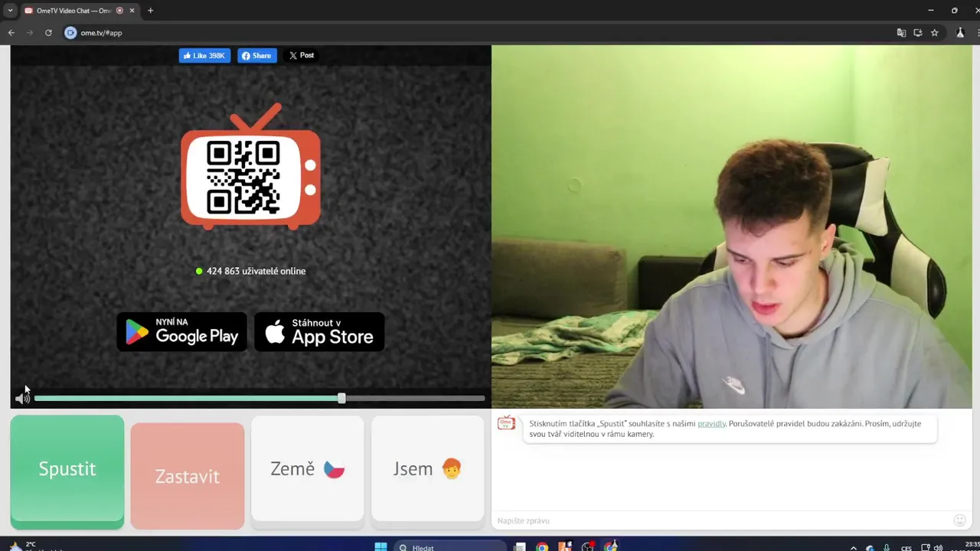Open the Task View taskbar icon
The width and height of the screenshot is (980, 551).
[520, 546]
